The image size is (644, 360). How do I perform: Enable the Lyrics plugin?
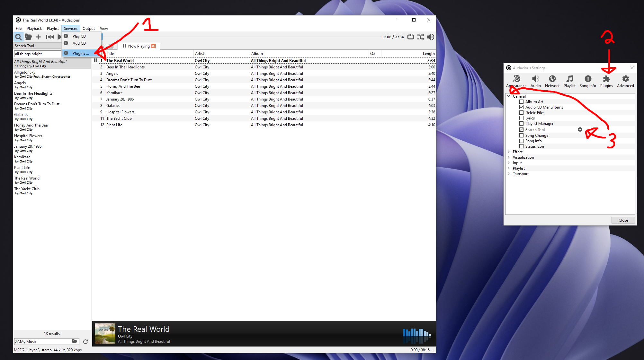521,118
